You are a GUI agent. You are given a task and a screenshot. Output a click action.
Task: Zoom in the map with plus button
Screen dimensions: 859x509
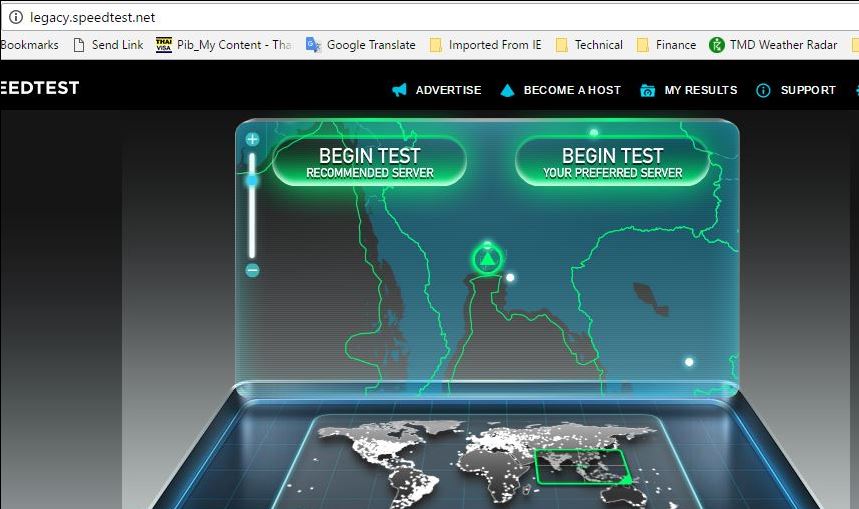[252, 139]
